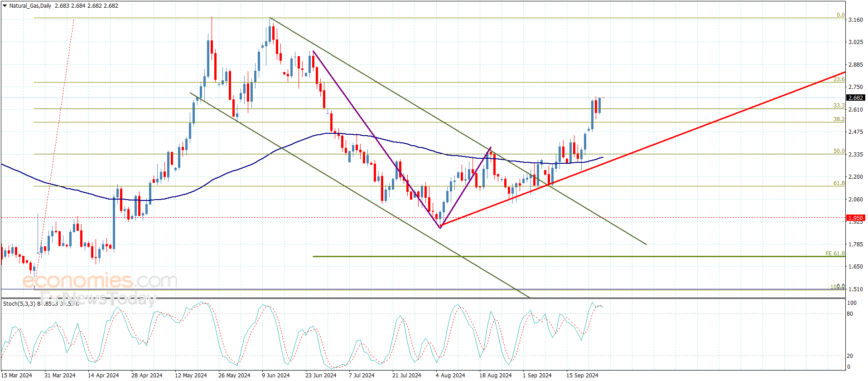Select the 15 Sep 2024 date label
Screen dimensions: 868x381
tap(582, 375)
